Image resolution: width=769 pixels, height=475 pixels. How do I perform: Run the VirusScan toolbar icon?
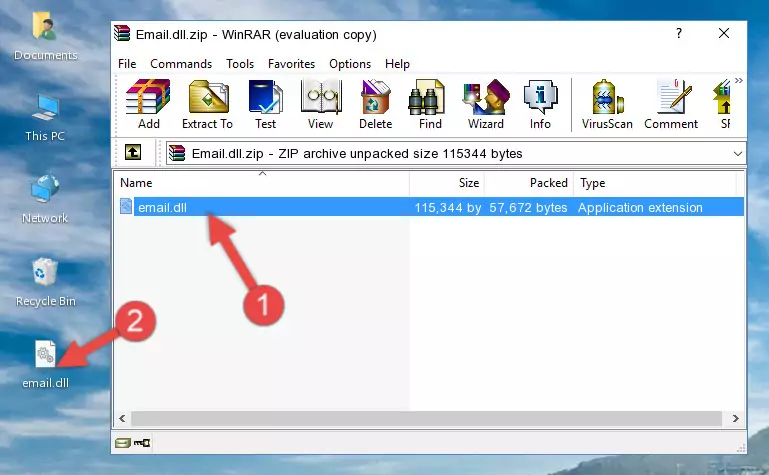[x=607, y=104]
